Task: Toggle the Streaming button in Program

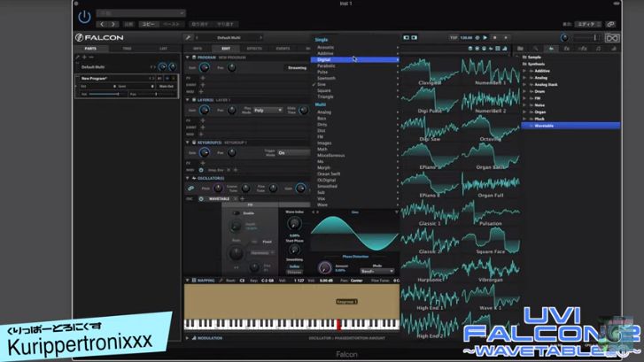Action: click(297, 68)
